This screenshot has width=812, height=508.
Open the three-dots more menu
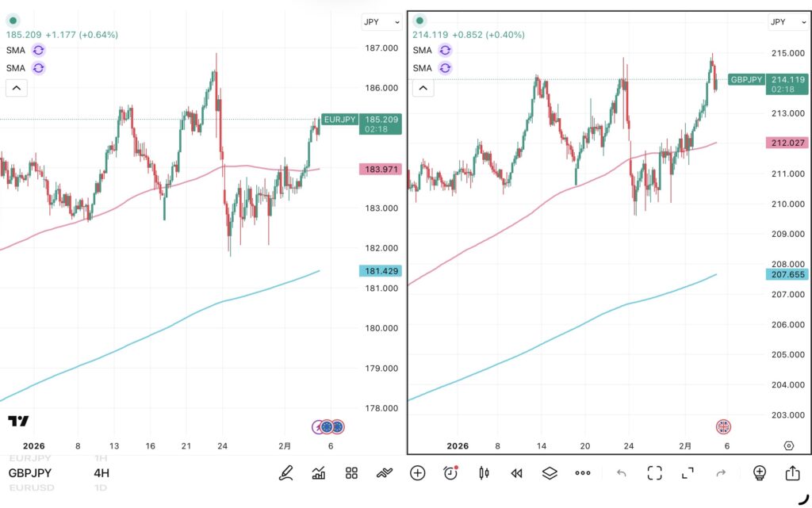(583, 473)
